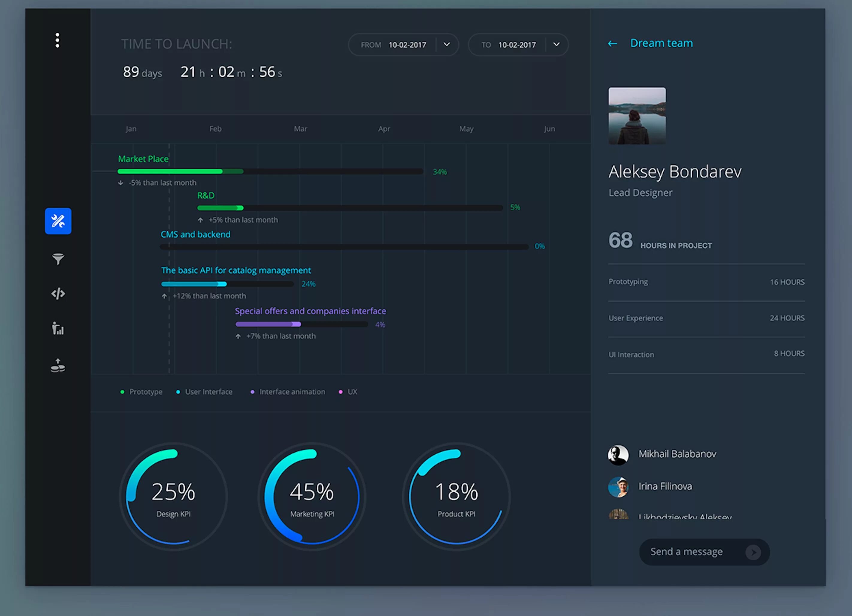Expand the TO date dropdown chevron
Viewport: 852px width, 616px height.
[x=556, y=44]
